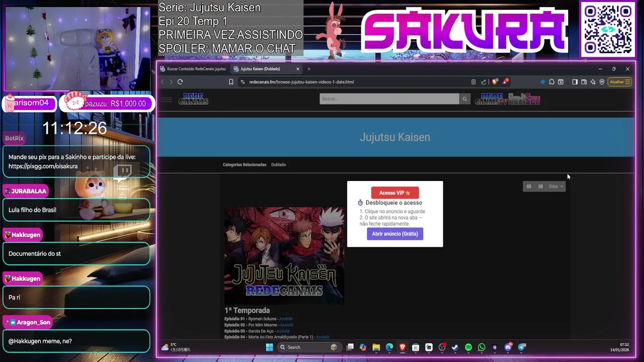This screenshot has width=644, height=362.
Task: Launch Microsoft Edge from taskbar
Action: (x=389, y=347)
